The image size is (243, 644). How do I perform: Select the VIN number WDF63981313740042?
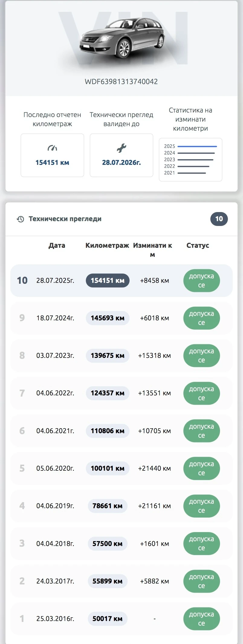tap(121, 82)
